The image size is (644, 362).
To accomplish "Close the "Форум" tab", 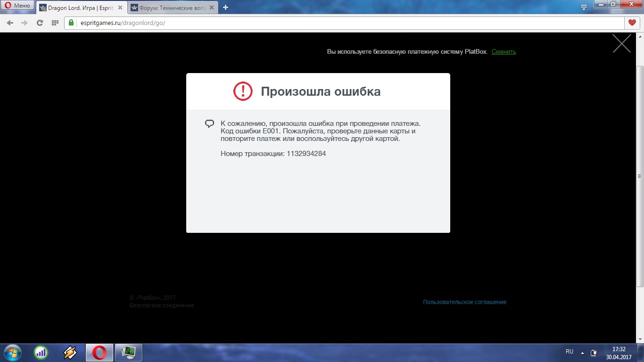I will point(212,8).
